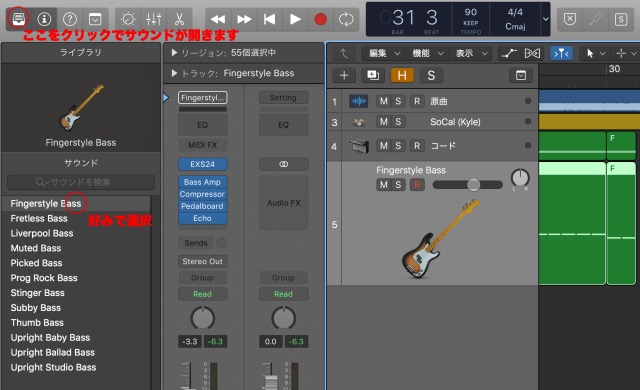
Task: Select Picked Bass in sound list
Action: click(x=36, y=263)
